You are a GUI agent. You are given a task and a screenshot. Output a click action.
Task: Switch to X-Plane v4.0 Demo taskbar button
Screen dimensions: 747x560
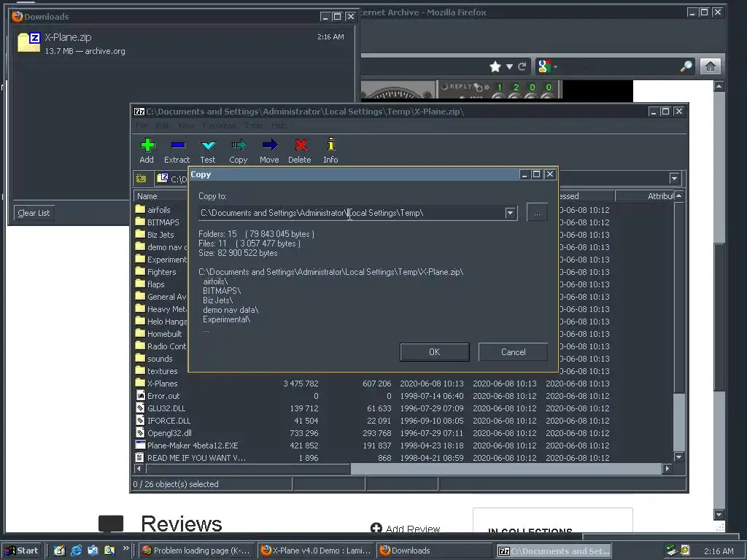click(317, 551)
